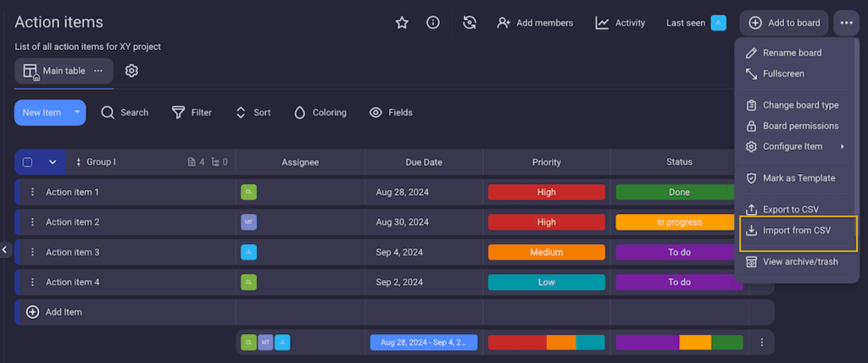Screen dimensions: 868x363
Task: Open the Fields visibility settings
Action: pyautogui.click(x=391, y=113)
